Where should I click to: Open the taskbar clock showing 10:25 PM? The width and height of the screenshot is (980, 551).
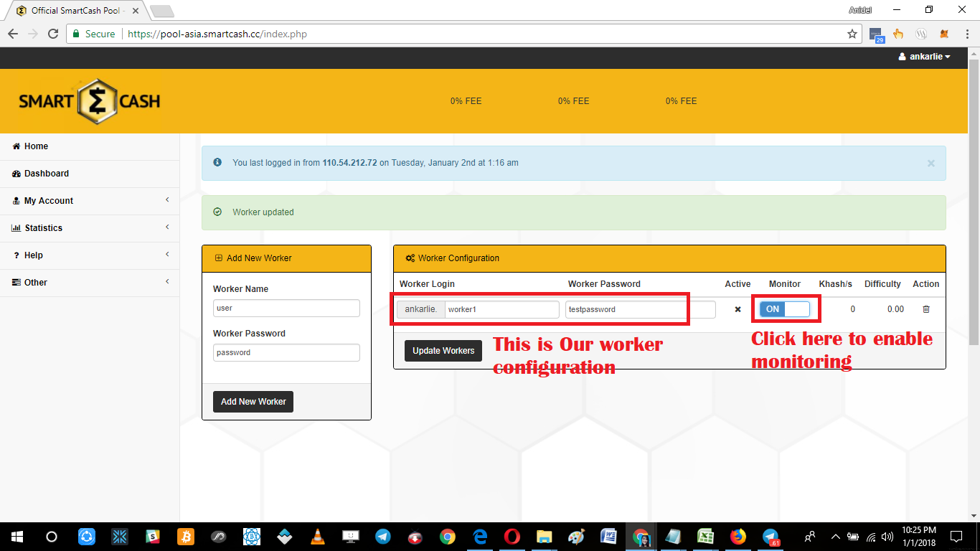(918, 537)
